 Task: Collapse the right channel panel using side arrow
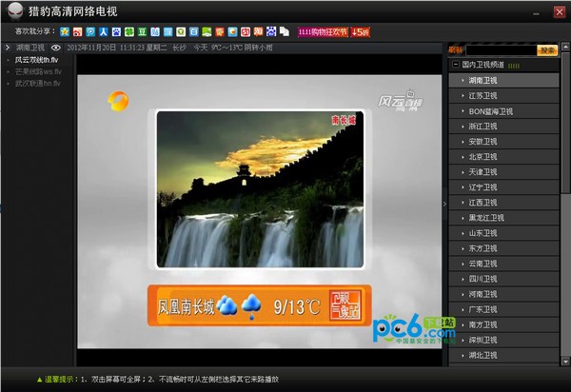pos(443,202)
